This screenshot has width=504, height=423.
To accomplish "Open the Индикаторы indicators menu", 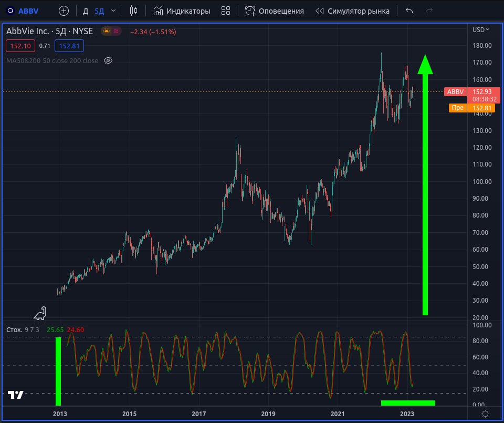I will 182,11.
